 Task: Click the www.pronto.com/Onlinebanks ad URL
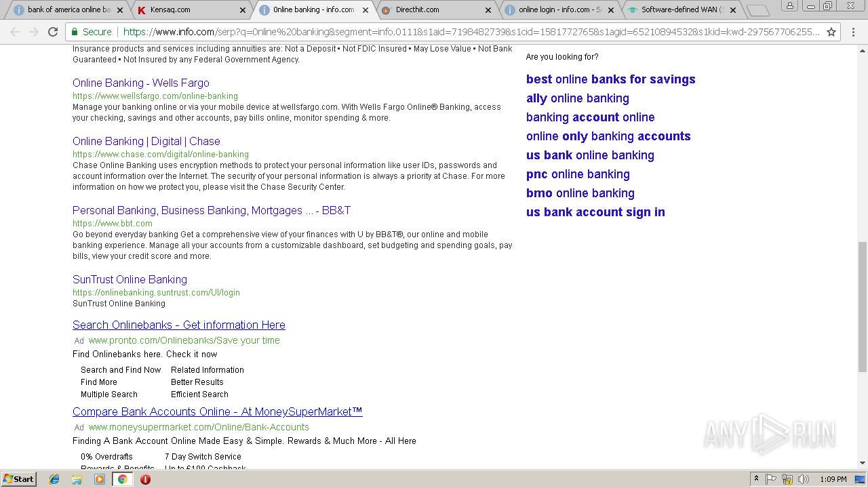(184, 340)
